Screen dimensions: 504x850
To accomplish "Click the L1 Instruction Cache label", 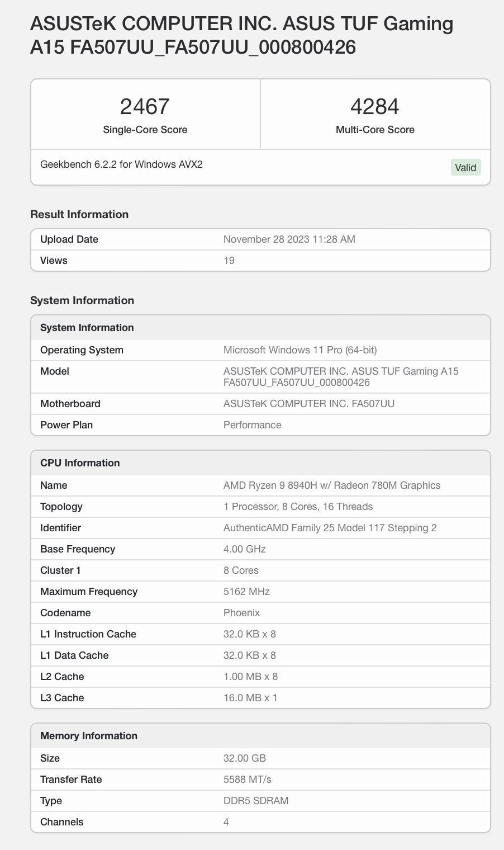I will pos(88,634).
